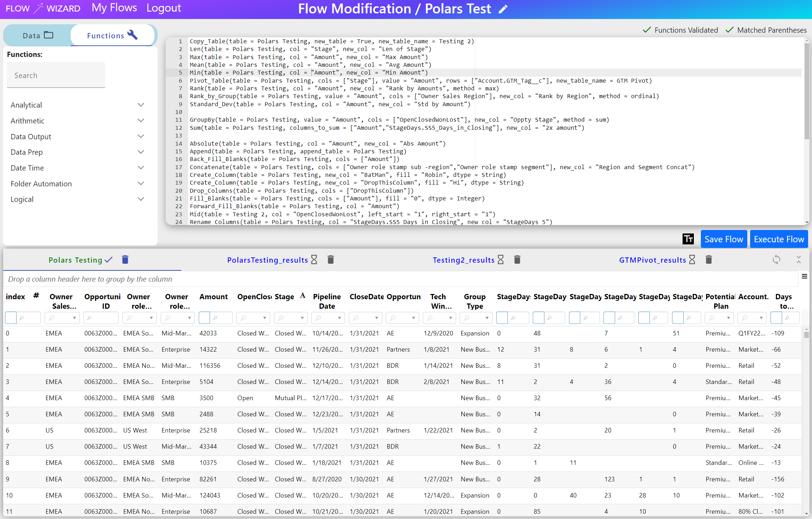The width and height of the screenshot is (812, 519).
Task: Click the hourglass icon on Testing2_results
Action: [x=501, y=260]
